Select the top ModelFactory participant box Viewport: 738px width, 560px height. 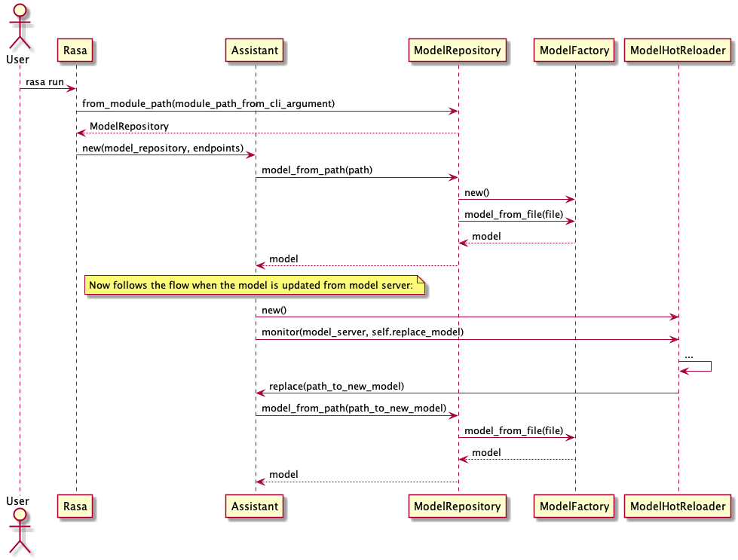pos(574,50)
